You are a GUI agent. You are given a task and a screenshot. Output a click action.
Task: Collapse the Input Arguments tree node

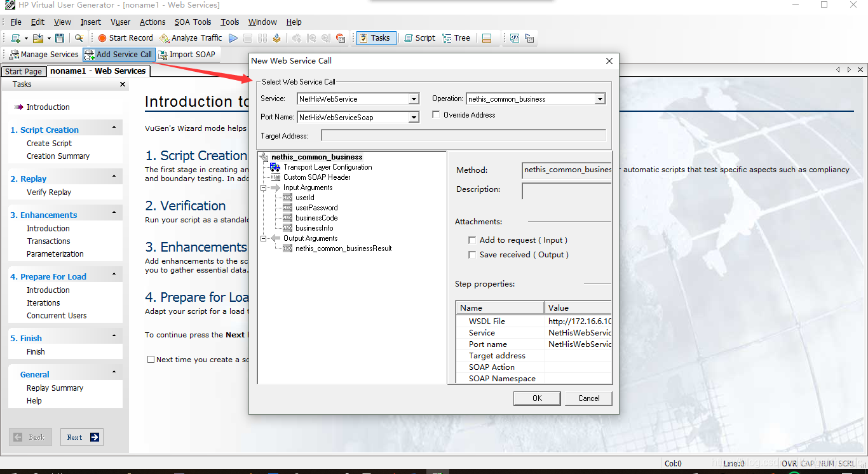pyautogui.click(x=263, y=187)
